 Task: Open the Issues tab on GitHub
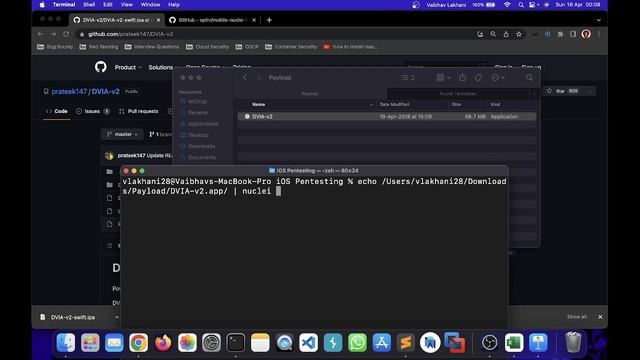tap(93, 111)
